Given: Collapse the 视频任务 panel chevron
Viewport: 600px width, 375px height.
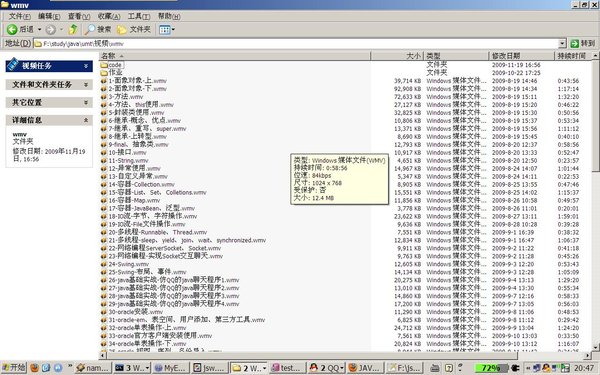Looking at the screenshot, I should pyautogui.click(x=86, y=66).
